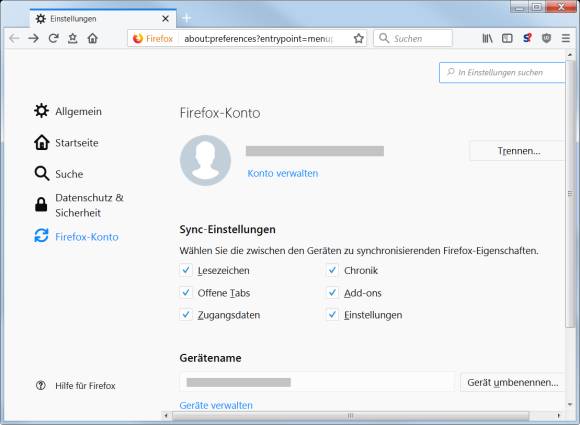Focus the In Einstellungen suchen field
Viewport: 580px width, 425px height.
[502, 72]
